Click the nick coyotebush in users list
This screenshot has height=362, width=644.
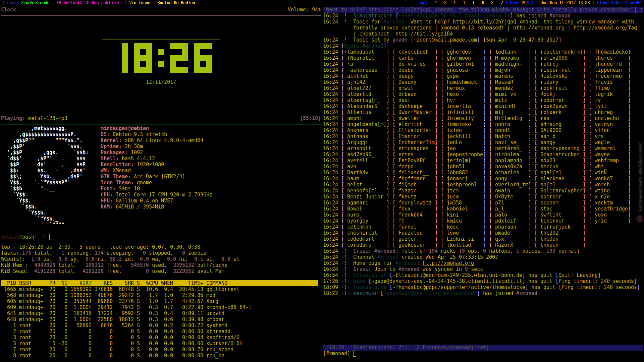(x=414, y=52)
